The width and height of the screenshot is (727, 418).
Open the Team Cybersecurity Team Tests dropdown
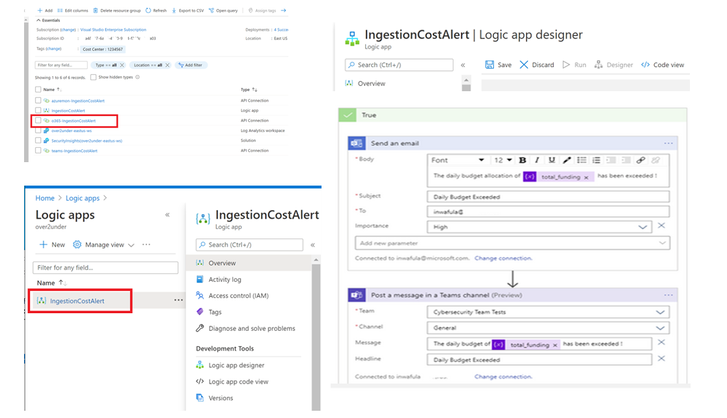point(660,312)
